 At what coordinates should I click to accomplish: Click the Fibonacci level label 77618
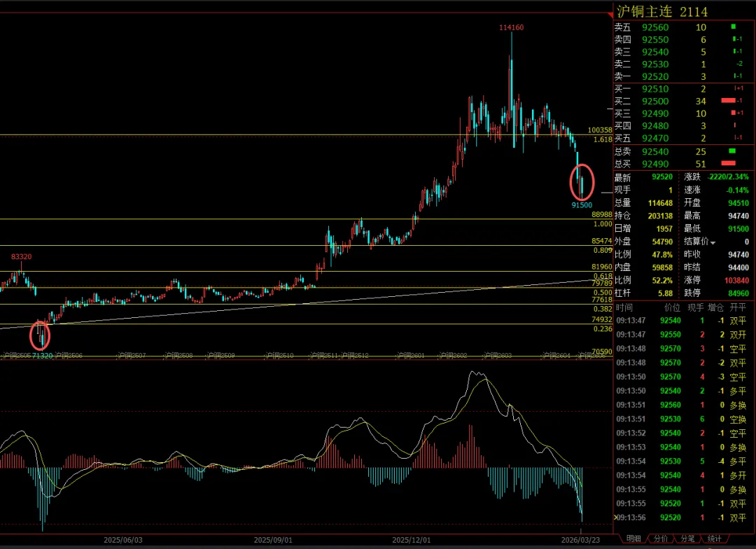[602, 300]
